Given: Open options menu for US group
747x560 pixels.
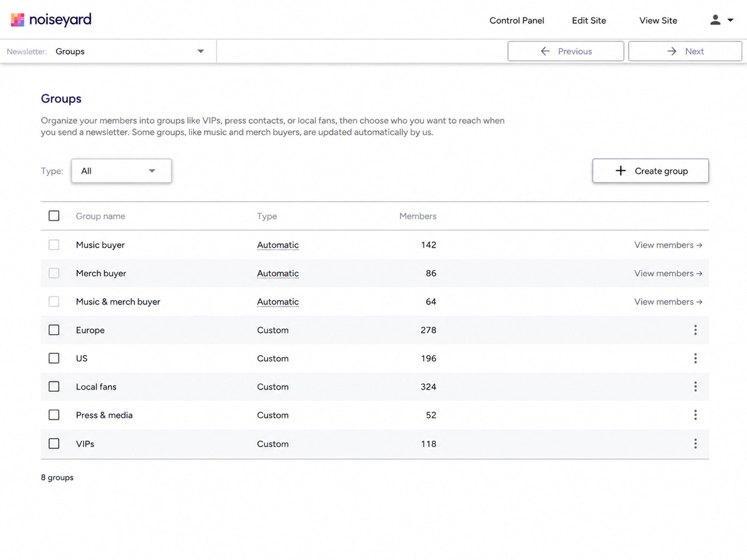Looking at the screenshot, I should pyautogui.click(x=695, y=358).
